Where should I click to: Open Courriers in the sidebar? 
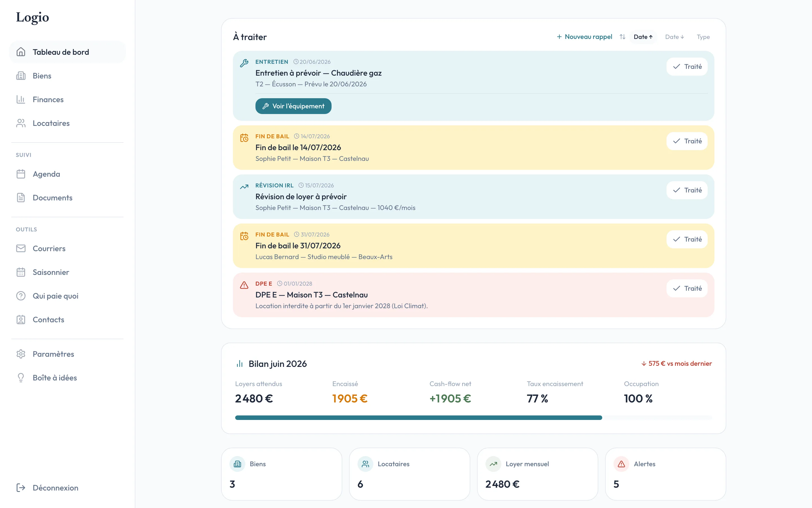pos(67,248)
